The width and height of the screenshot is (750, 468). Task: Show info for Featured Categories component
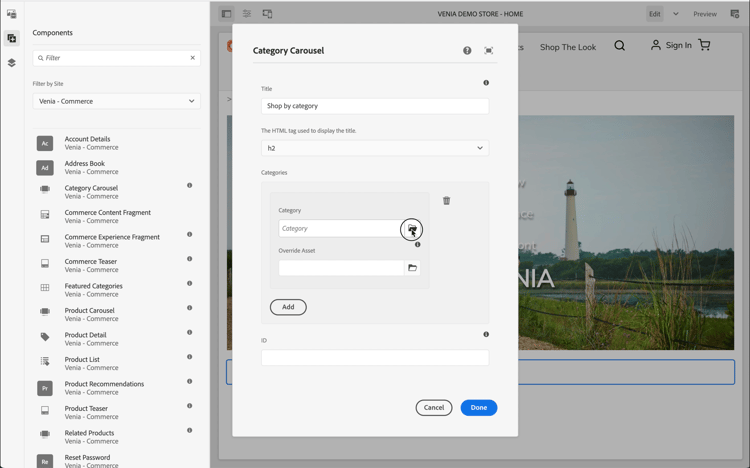(x=189, y=283)
